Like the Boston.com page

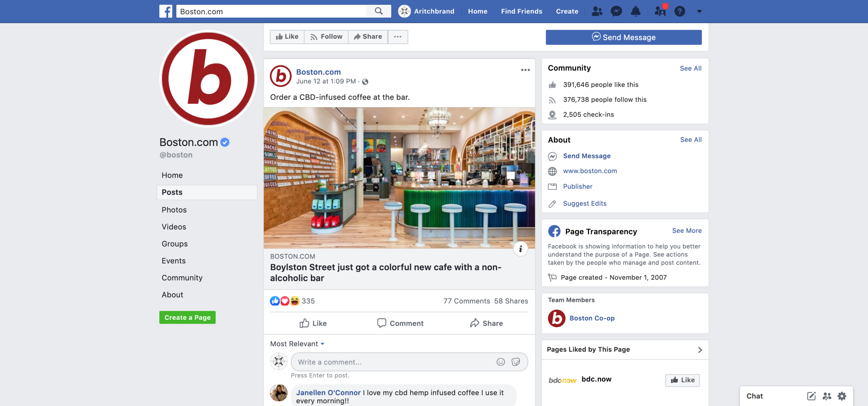click(x=287, y=36)
